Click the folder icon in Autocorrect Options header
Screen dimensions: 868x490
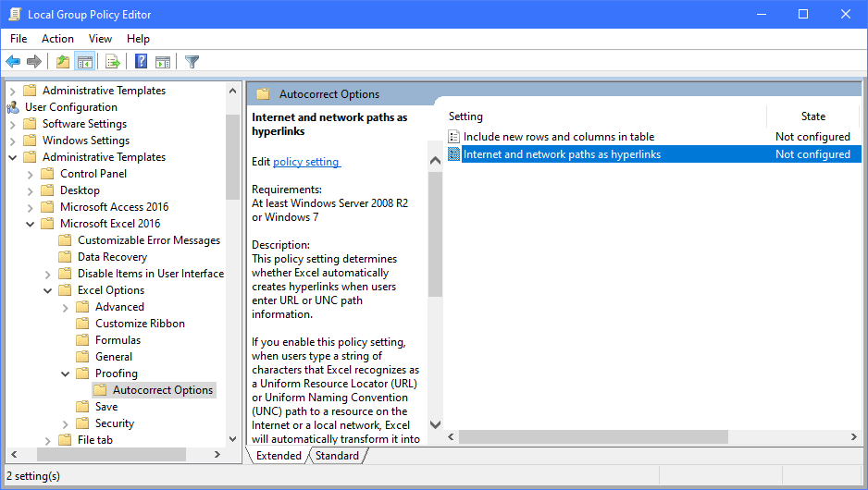tap(263, 94)
